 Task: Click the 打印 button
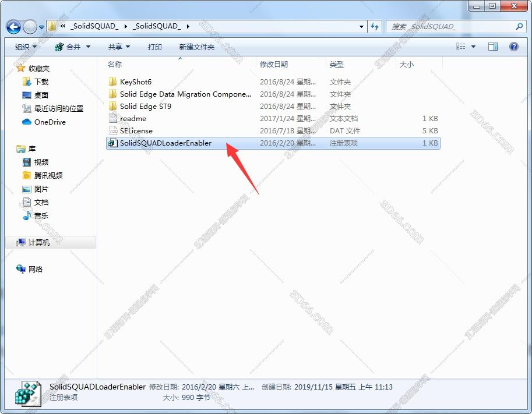click(x=155, y=47)
